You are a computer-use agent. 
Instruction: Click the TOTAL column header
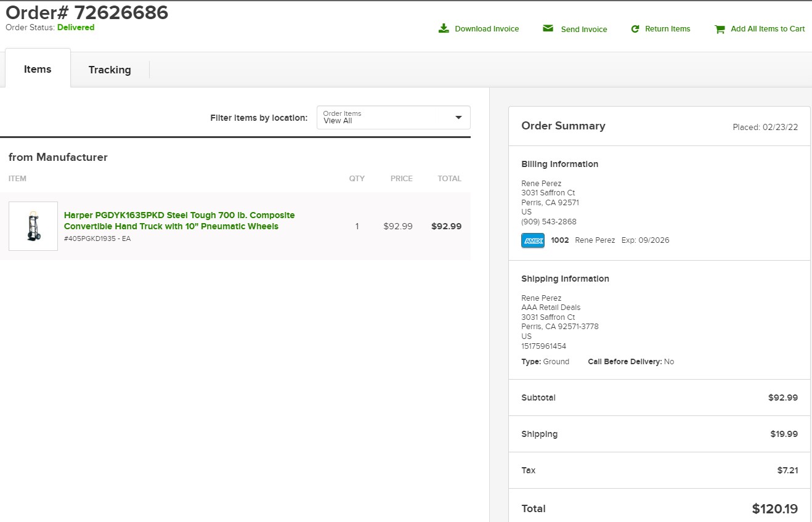tap(449, 179)
